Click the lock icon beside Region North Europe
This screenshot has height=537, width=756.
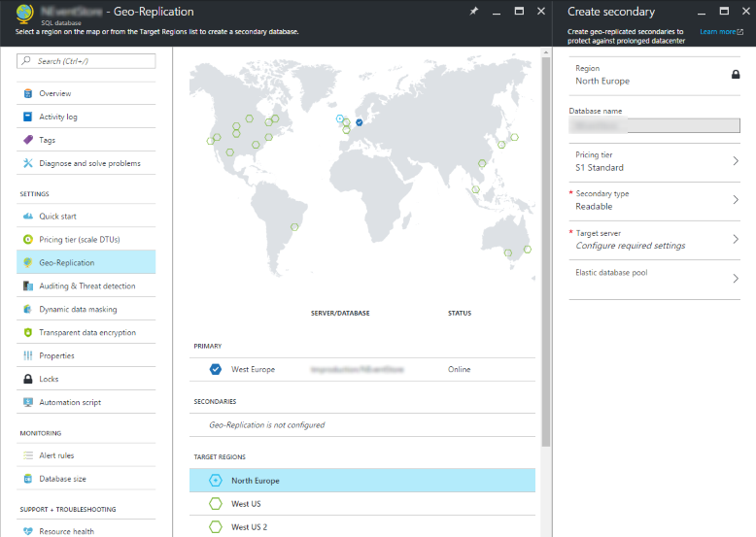click(736, 74)
